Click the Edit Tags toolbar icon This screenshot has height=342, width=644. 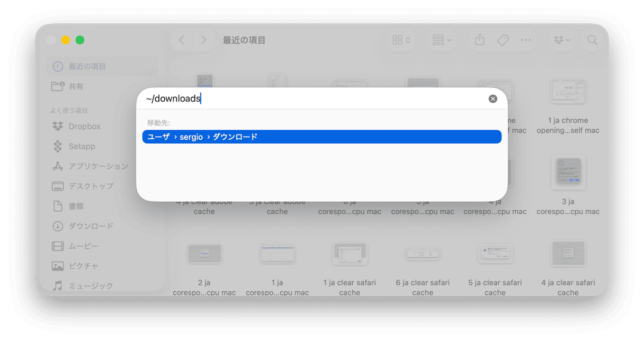[x=503, y=40]
